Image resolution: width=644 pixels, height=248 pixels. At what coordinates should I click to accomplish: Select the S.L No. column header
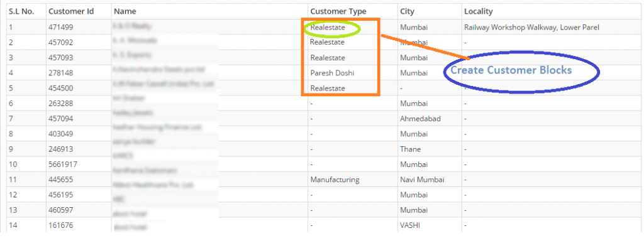[21, 11]
